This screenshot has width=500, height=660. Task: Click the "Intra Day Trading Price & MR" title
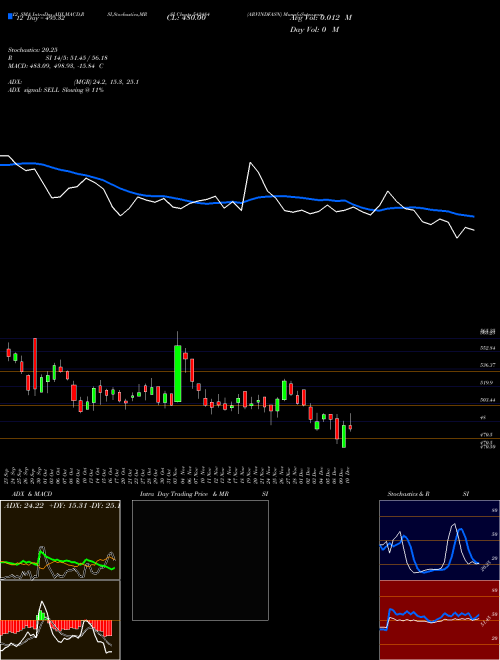(x=185, y=494)
